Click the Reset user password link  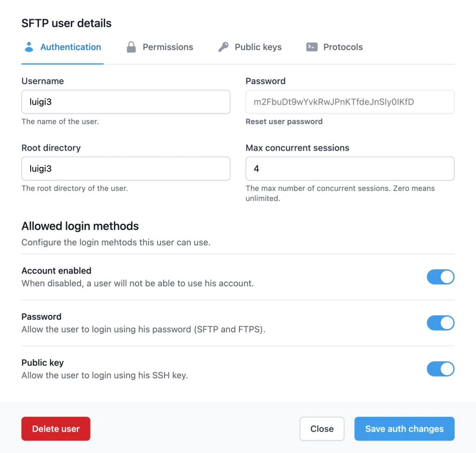tap(284, 122)
